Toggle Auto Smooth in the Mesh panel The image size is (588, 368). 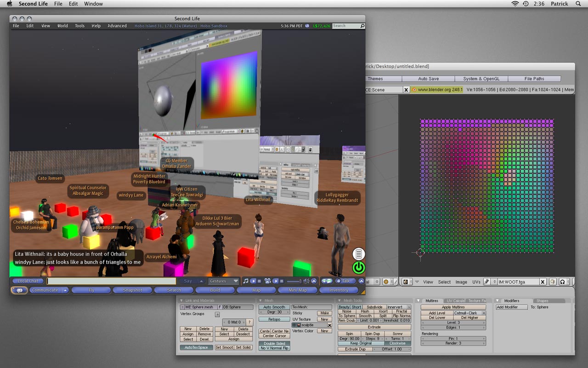[274, 307]
